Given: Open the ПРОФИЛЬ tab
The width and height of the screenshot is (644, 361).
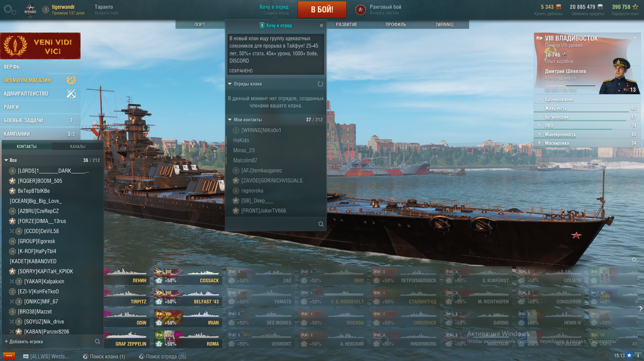Looking at the screenshot, I should tap(396, 24).
